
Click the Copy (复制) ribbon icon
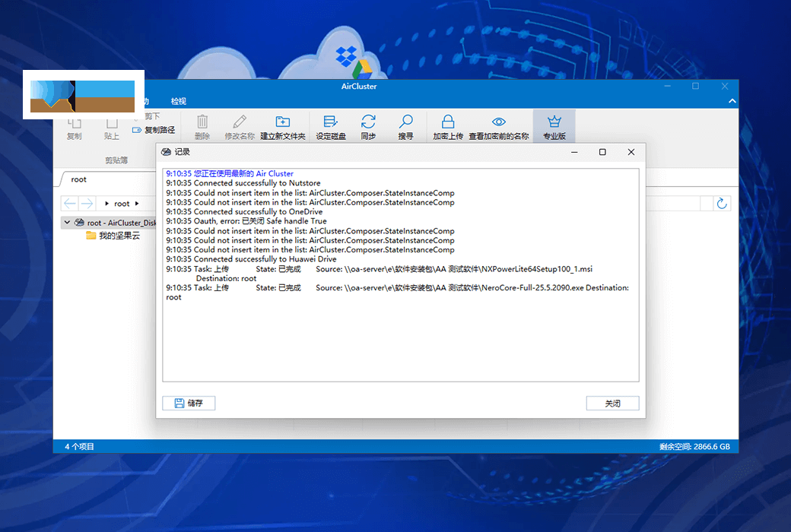tap(75, 128)
